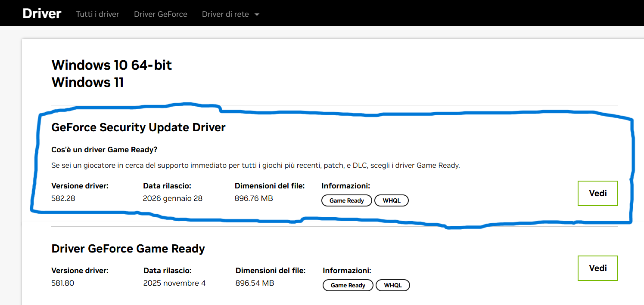644x305 pixels.
Task: Open Vedi for GeForce Security Update Driver
Action: [x=598, y=193]
